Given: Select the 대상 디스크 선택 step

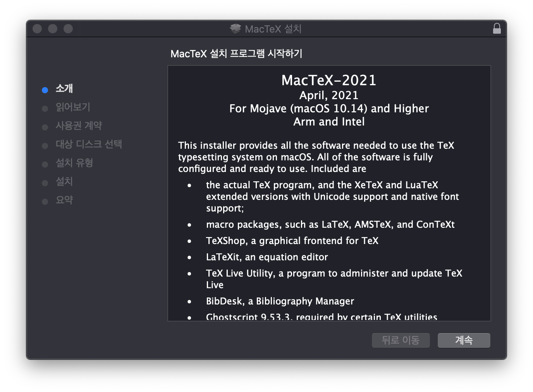Looking at the screenshot, I should tap(89, 144).
